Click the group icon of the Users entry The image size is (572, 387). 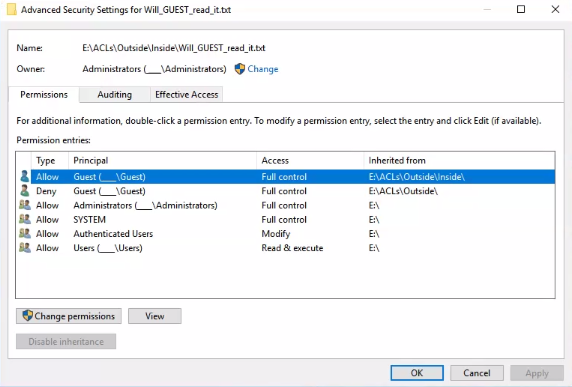(x=24, y=248)
